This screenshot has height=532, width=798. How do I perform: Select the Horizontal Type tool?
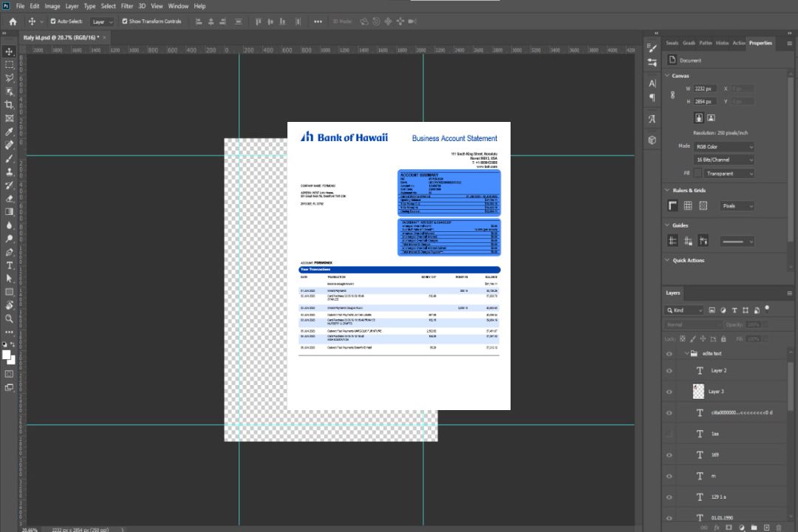coord(10,265)
